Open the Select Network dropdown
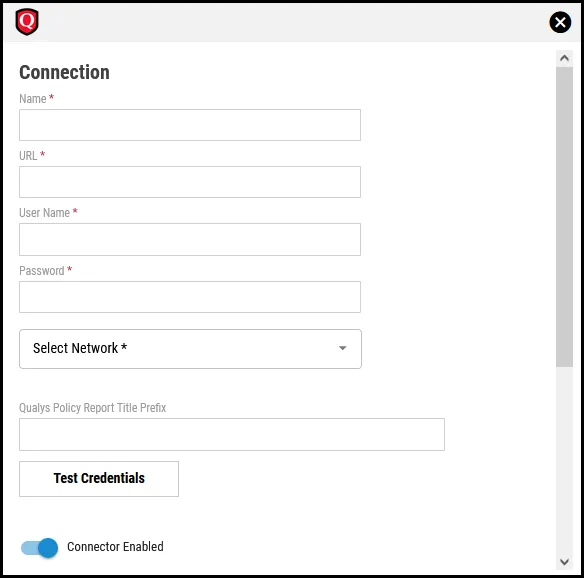584x578 pixels. tap(190, 349)
